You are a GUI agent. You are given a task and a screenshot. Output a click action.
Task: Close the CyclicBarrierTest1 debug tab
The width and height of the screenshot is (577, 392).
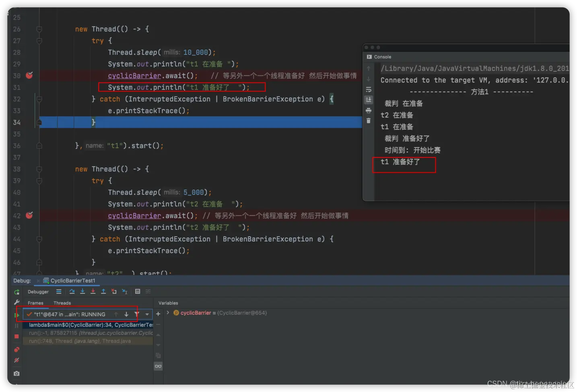(x=38, y=281)
